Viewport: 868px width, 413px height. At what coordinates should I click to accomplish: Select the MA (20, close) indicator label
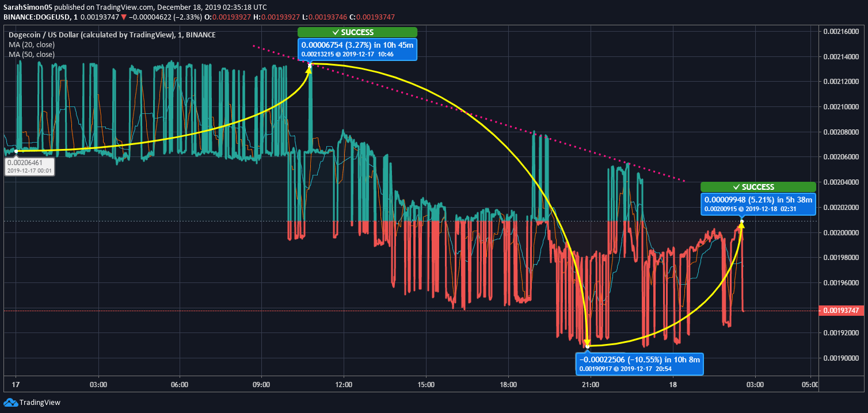coord(32,45)
